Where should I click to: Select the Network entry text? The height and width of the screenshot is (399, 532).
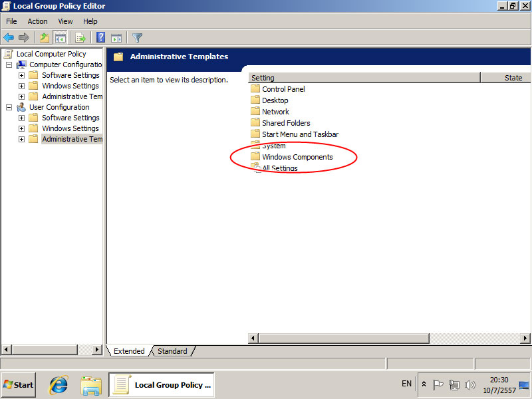click(x=275, y=111)
